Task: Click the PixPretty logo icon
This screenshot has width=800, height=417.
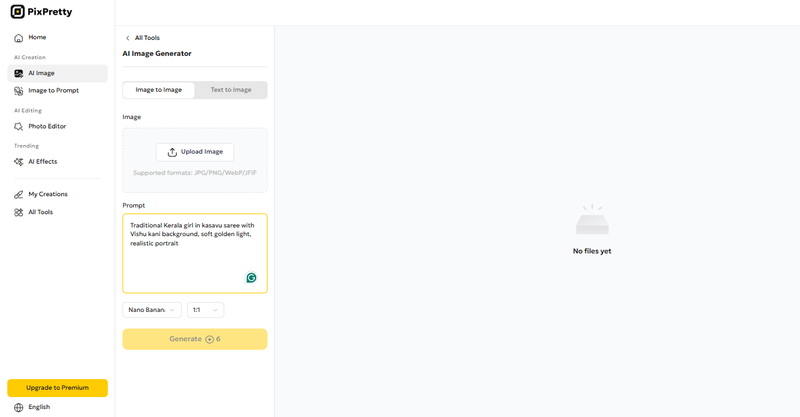Action: [x=17, y=12]
